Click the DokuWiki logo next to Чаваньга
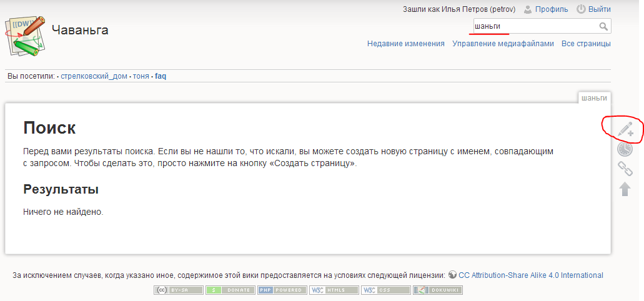 click(x=25, y=36)
